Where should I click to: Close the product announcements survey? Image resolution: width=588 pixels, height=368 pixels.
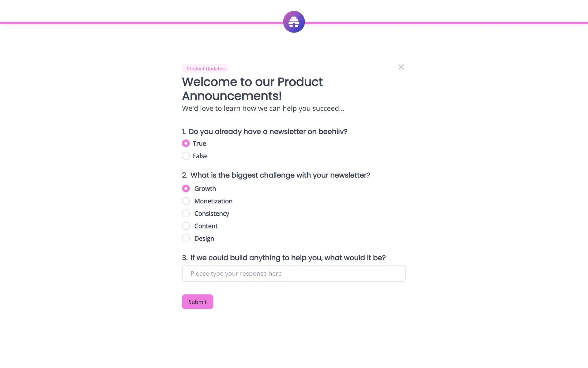(401, 67)
